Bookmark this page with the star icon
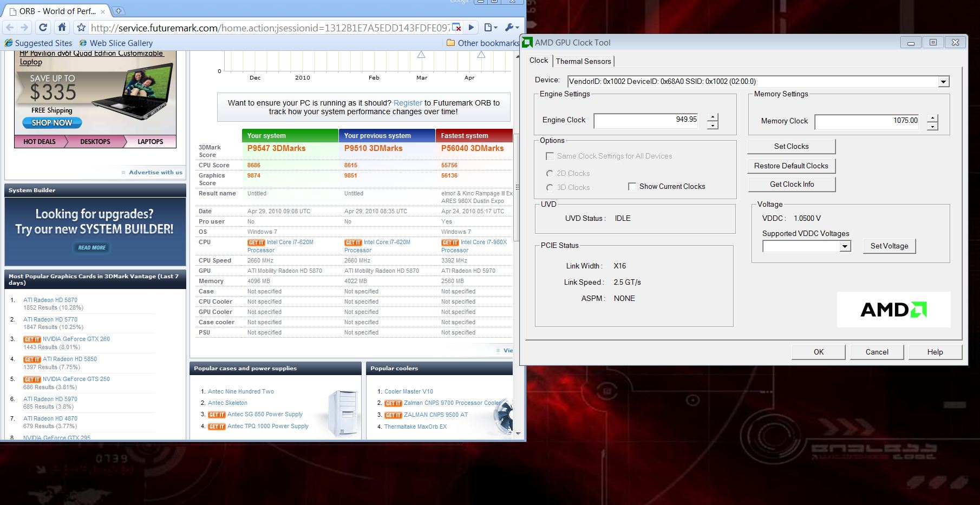 click(x=81, y=27)
